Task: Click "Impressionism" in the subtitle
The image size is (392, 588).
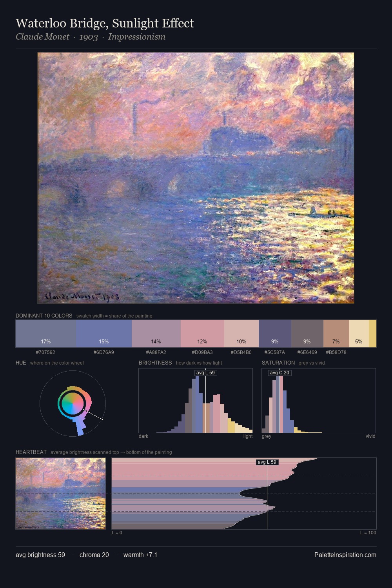Action: 137,37
